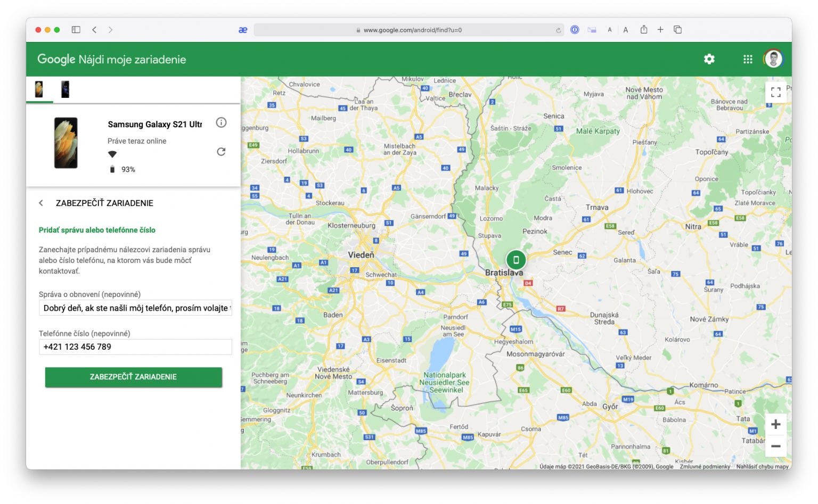Image resolution: width=818 pixels, height=504 pixels.
Task: Click the Sopron label on the map
Action: pyautogui.click(x=402, y=408)
